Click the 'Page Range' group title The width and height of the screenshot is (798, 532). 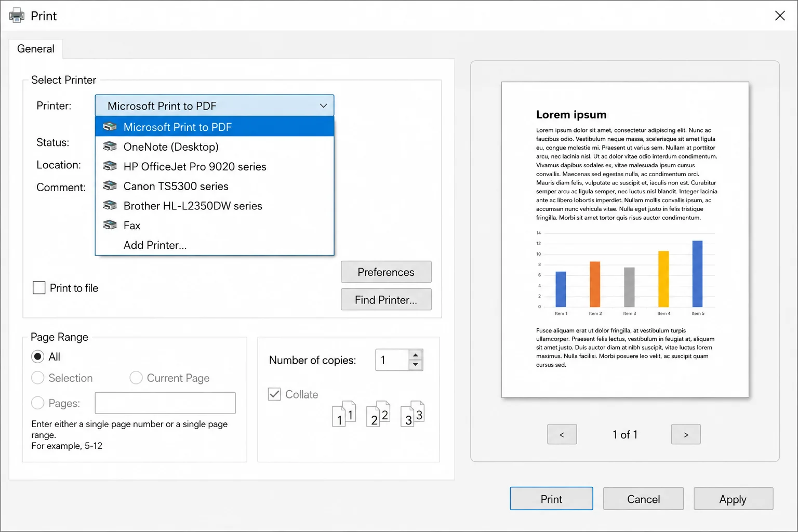pos(59,337)
